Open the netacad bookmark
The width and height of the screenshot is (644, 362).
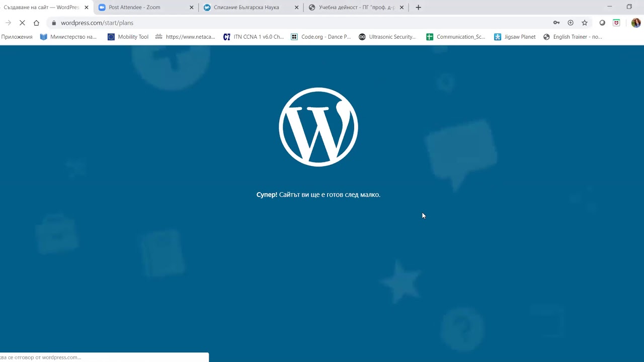[185, 37]
